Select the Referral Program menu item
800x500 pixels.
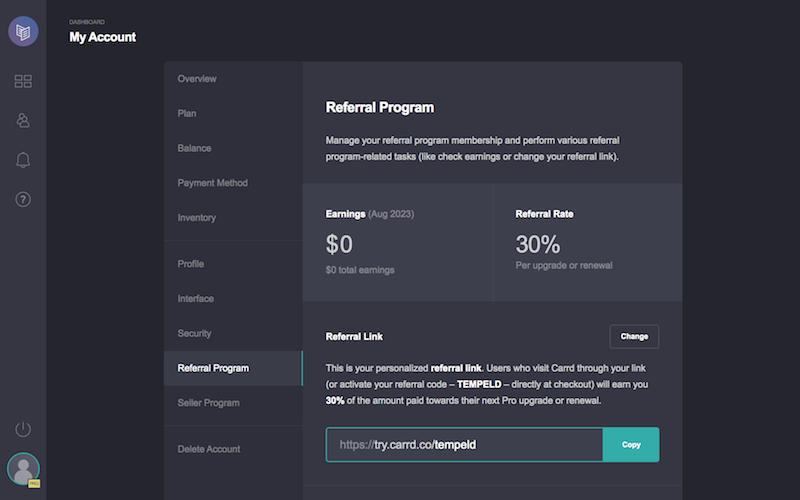233,368
